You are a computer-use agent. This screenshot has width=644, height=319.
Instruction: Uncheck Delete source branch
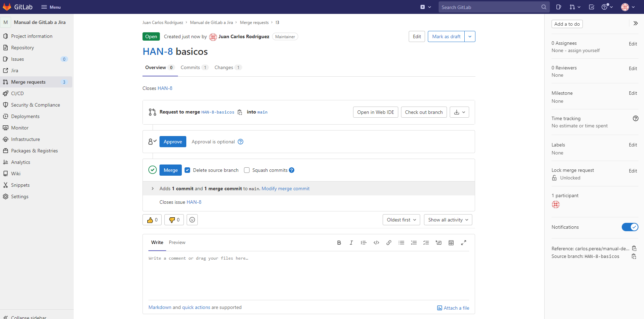187,170
